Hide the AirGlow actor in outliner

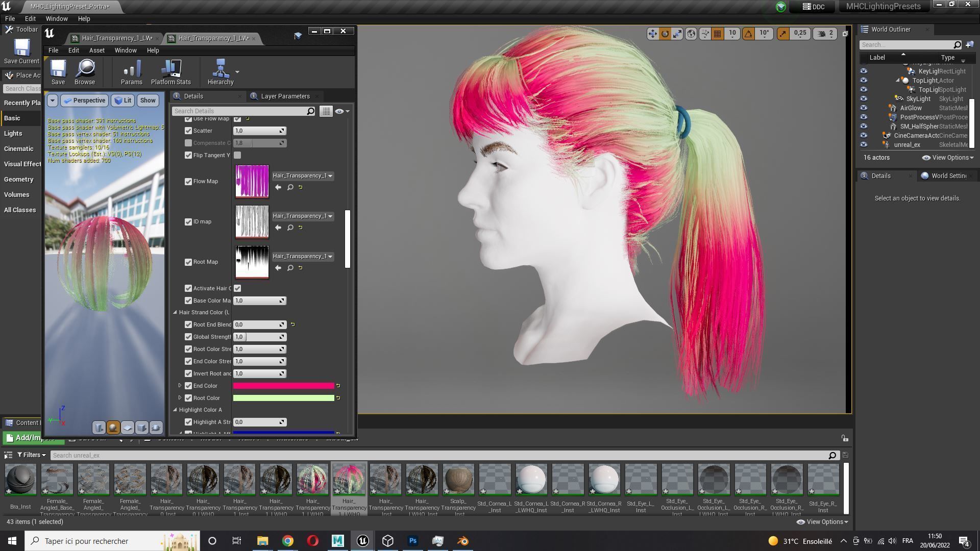(864, 108)
